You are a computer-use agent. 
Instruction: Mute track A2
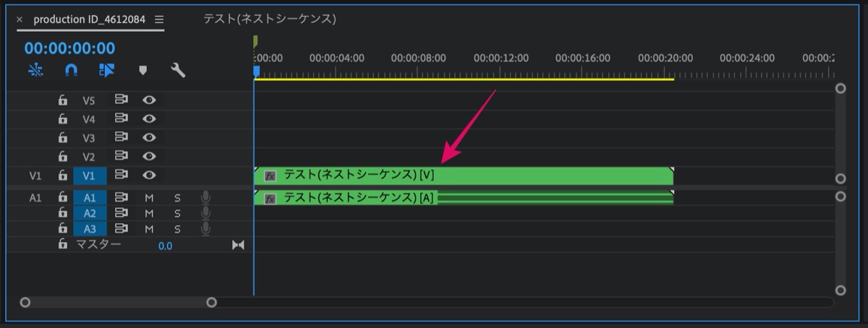pyautogui.click(x=149, y=213)
